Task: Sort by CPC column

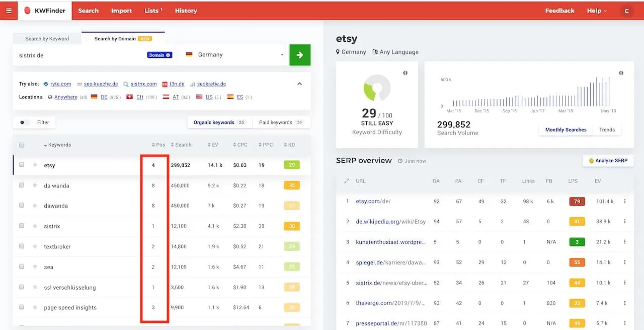Action: tap(240, 145)
